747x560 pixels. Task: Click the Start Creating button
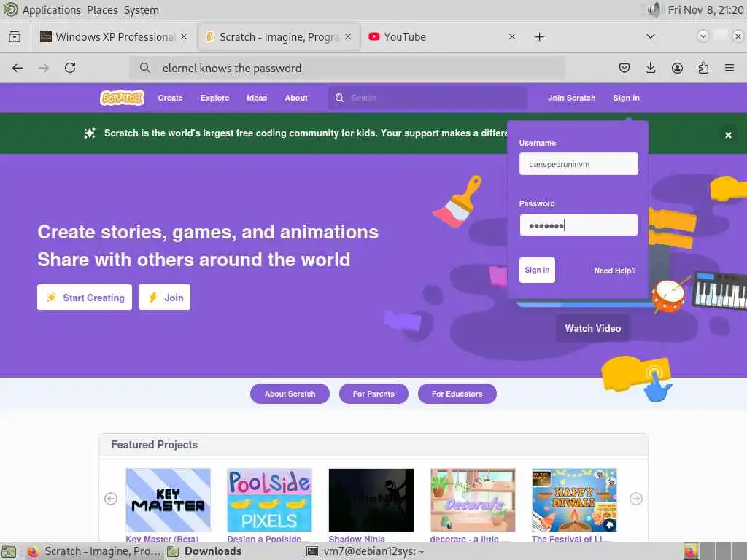[x=85, y=297]
